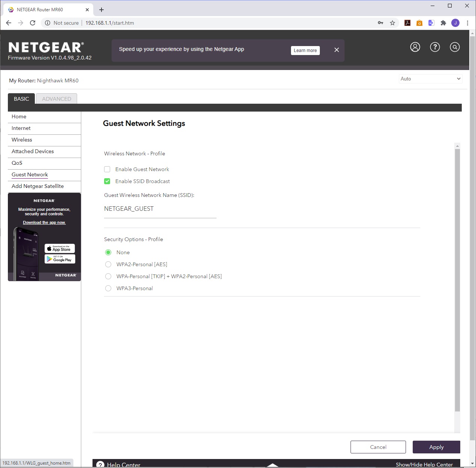Viewport: 476px width, 468px height.
Task: Open the Adobe Acrobat extension icon
Action: pyautogui.click(x=407, y=23)
